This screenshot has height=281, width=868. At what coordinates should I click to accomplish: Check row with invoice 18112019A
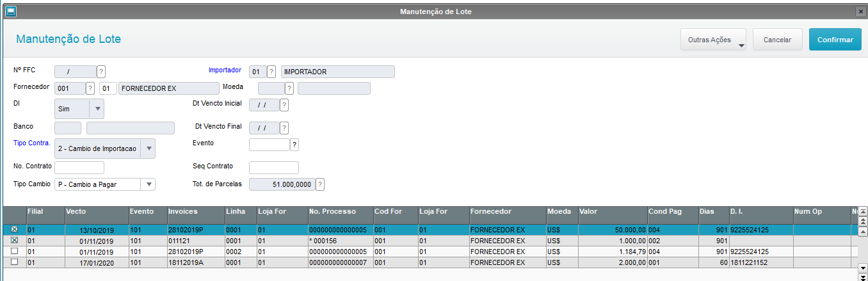coord(14,262)
